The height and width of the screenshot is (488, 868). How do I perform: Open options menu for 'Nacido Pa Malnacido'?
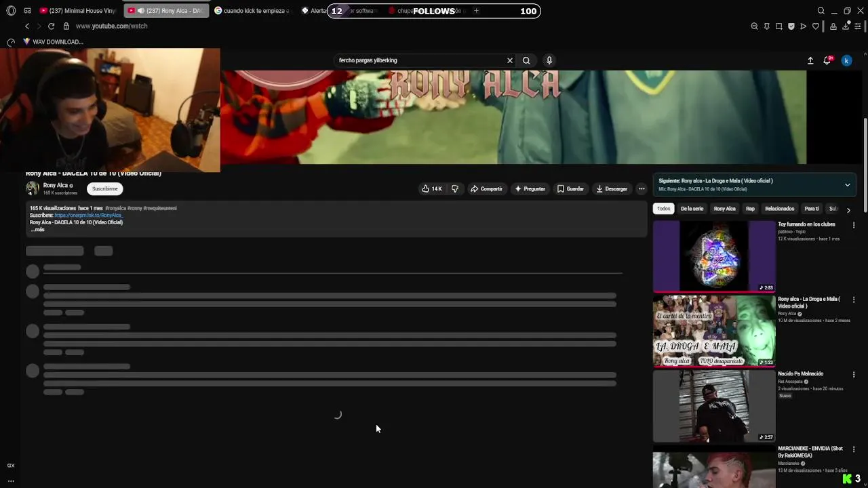(x=854, y=374)
